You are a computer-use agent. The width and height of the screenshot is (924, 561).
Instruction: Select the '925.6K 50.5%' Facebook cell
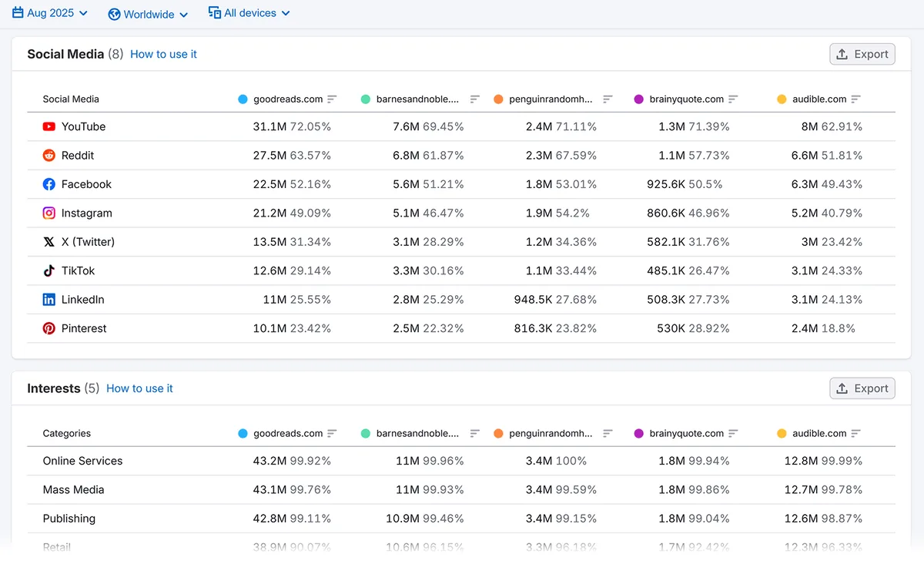(x=685, y=184)
